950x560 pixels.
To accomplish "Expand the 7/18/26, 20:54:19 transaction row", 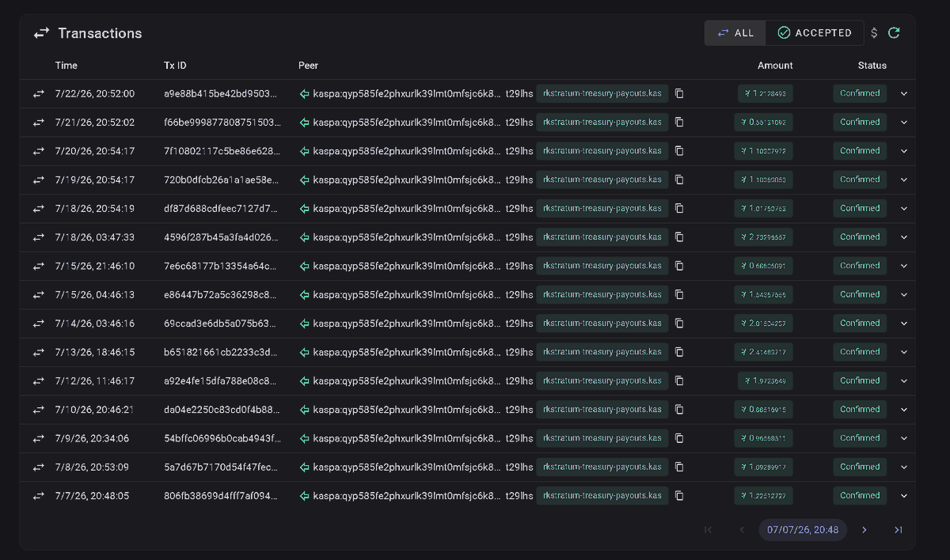I will tap(904, 209).
